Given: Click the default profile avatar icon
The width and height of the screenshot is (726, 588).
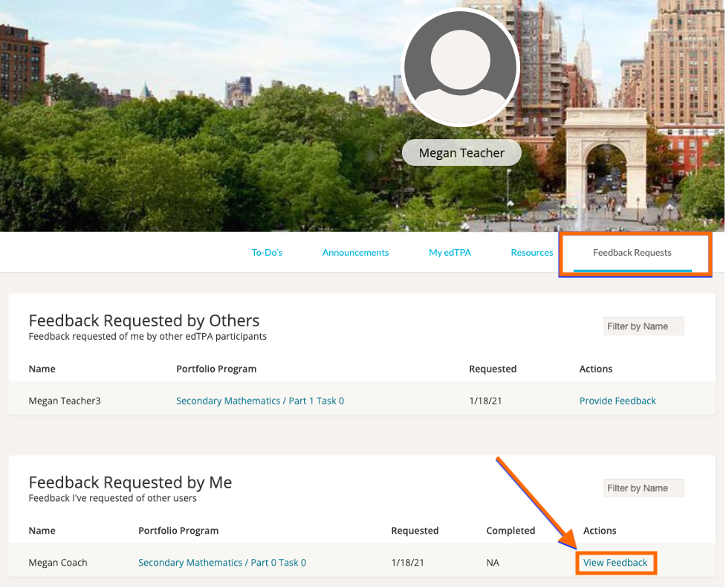Looking at the screenshot, I should click(460, 67).
